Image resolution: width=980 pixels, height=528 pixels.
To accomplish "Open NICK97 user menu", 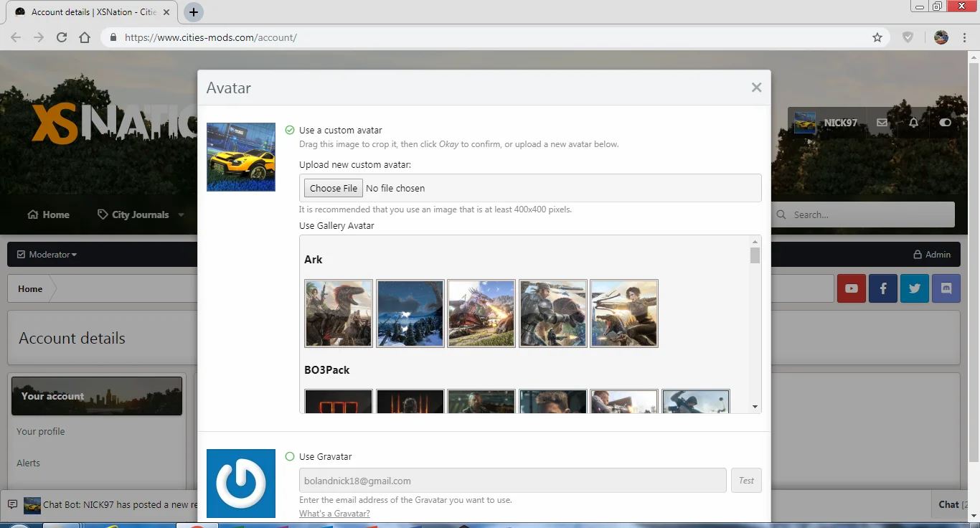I will 826,123.
